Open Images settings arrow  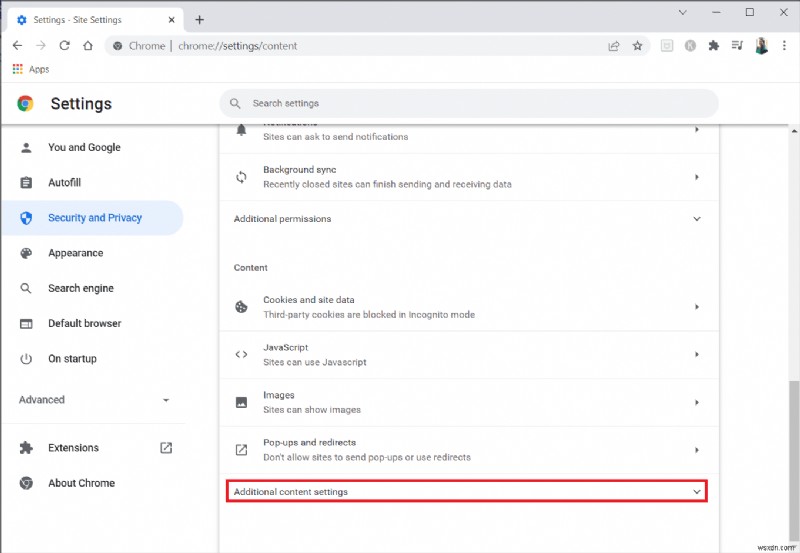tap(696, 403)
